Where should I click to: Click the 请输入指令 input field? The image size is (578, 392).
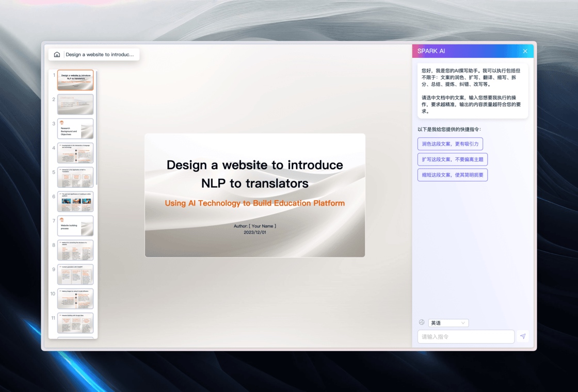465,336
